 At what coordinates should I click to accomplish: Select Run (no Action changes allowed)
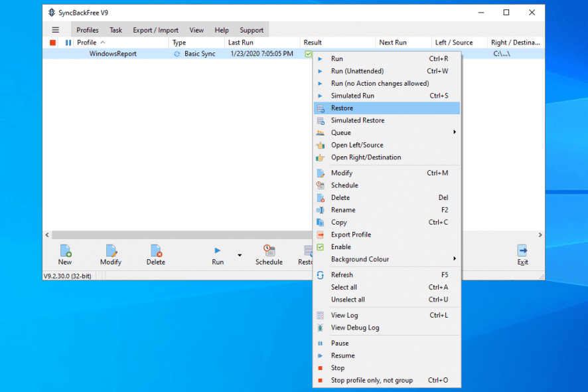click(x=387, y=83)
